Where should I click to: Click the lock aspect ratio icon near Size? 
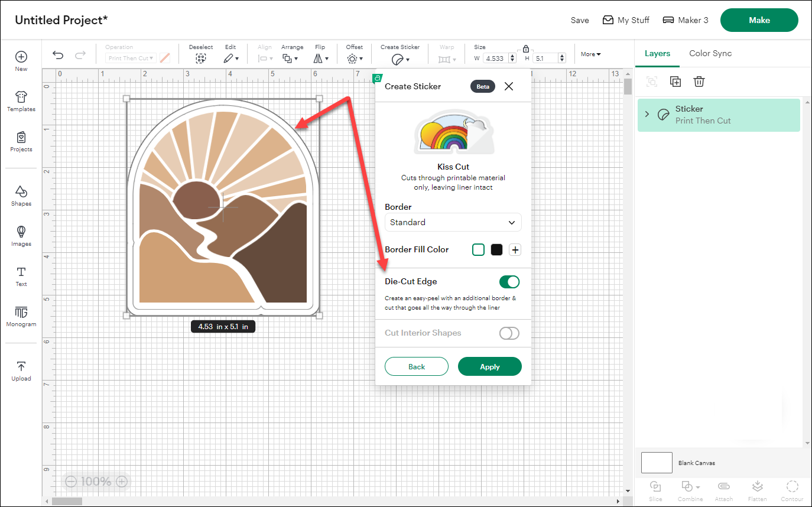525,50
